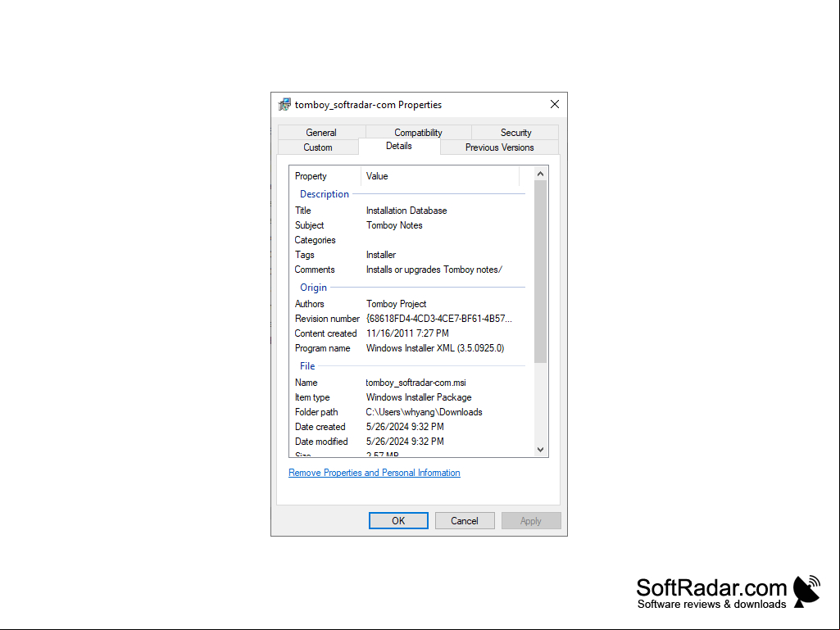Click the Property column header

click(x=325, y=176)
